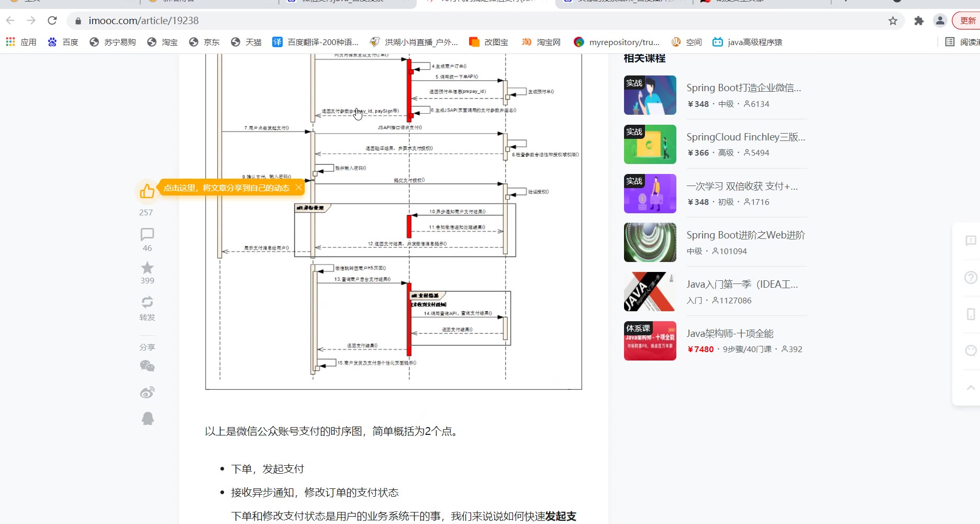980x524 pixels.
Task: Click the mobile app icon on right bar
Action: point(971,314)
